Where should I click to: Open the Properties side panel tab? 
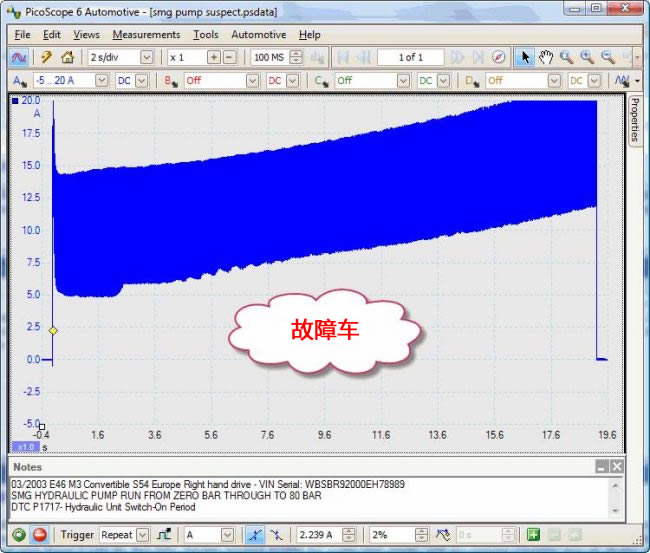(x=635, y=120)
